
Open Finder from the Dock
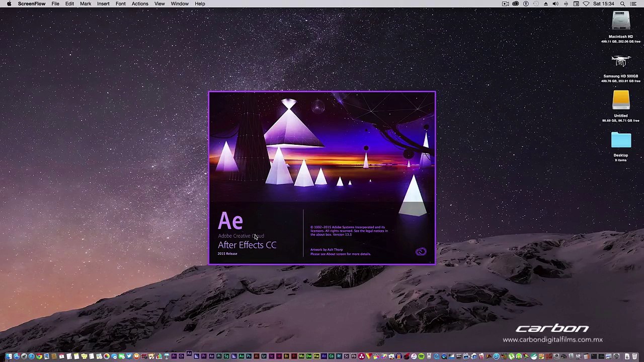[x=9, y=356]
